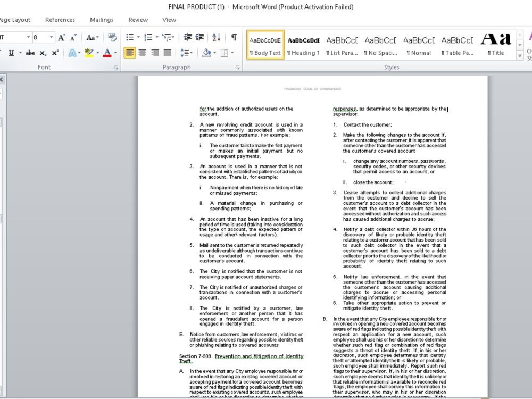Image resolution: width=532 pixels, height=399 pixels.
Task: Apply the Table Paragraph style
Action: click(x=457, y=45)
